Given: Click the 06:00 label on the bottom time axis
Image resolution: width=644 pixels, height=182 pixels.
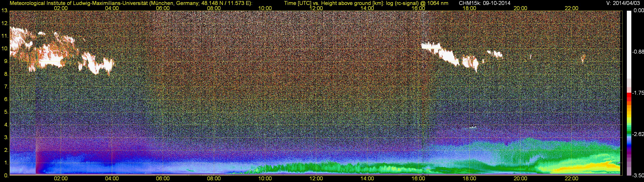Looking at the screenshot, I should 163,179.
